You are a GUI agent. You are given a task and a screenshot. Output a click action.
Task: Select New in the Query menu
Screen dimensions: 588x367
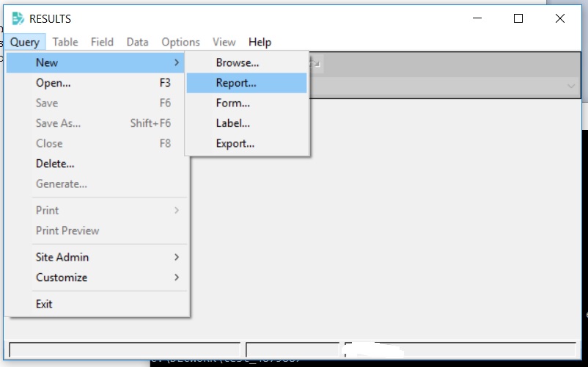[x=95, y=62]
